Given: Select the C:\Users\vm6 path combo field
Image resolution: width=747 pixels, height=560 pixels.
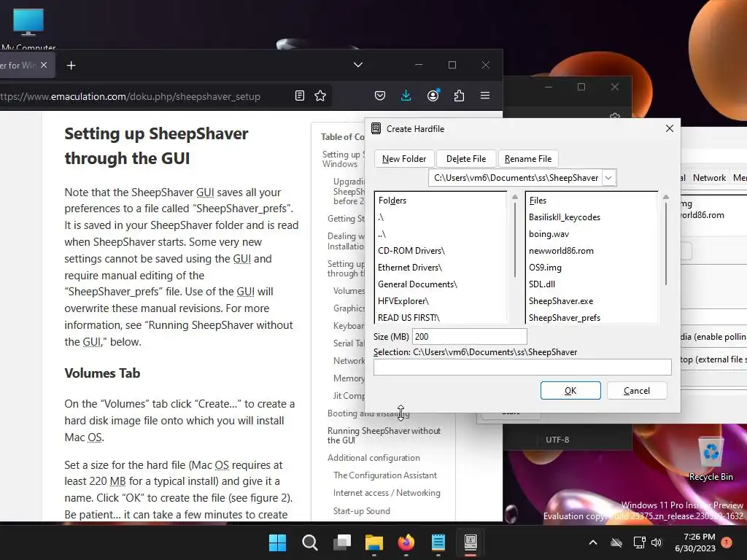Looking at the screenshot, I should coord(516,178).
